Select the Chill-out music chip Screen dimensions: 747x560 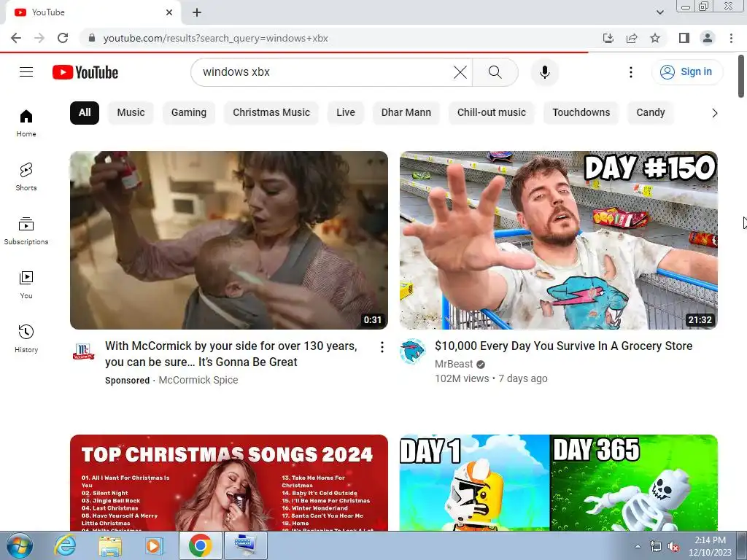[492, 113]
